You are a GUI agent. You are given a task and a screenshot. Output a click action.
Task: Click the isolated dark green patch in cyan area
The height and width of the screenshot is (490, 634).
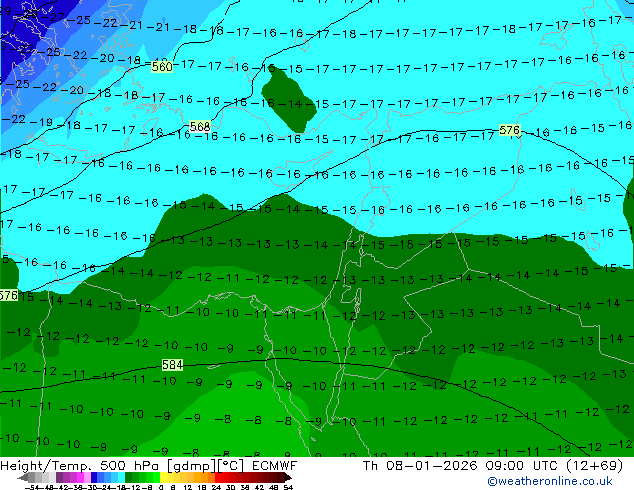288,100
